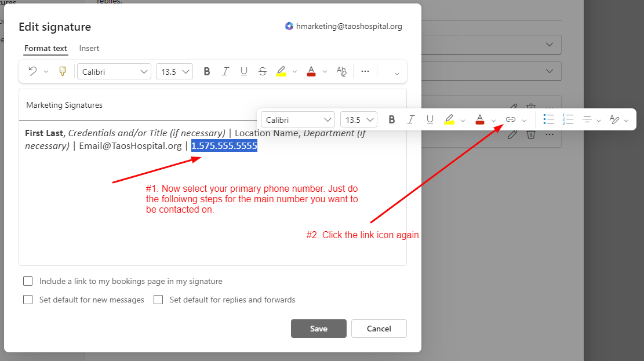Apply strikethrough formatting
This screenshot has height=361, width=644.
263,71
